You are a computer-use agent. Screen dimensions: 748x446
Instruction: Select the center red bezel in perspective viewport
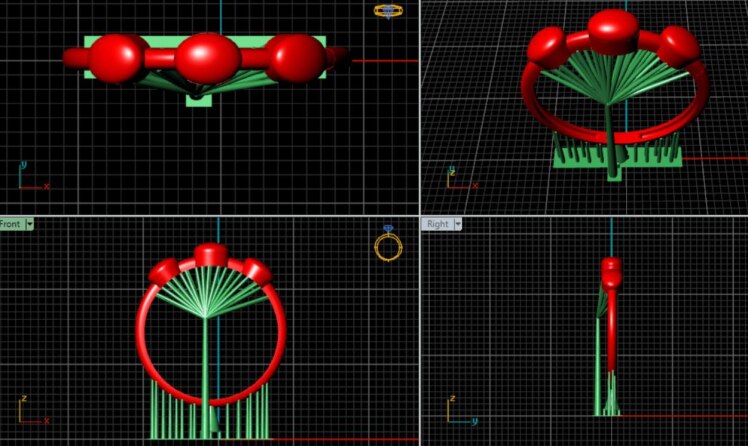point(613,30)
